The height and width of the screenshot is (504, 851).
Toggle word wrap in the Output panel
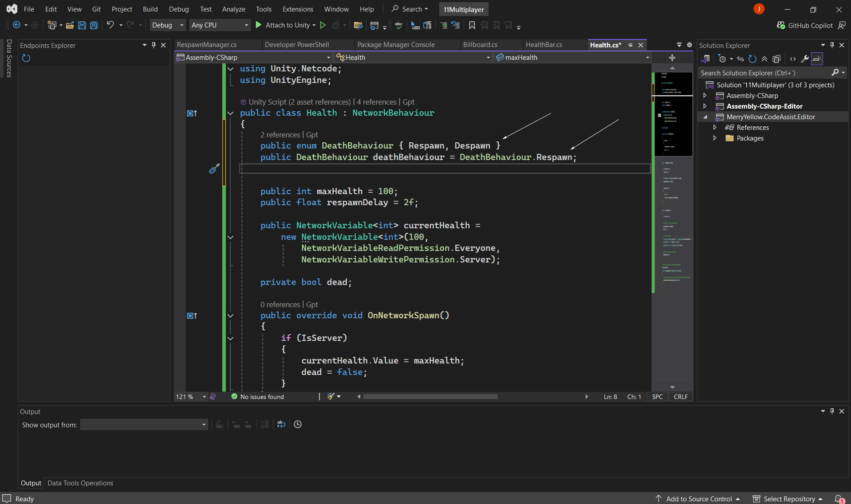click(281, 424)
